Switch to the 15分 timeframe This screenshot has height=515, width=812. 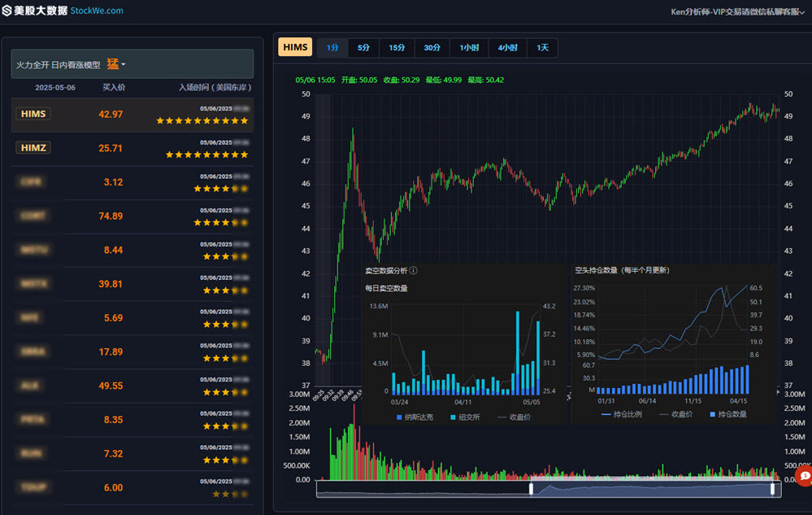coord(397,48)
